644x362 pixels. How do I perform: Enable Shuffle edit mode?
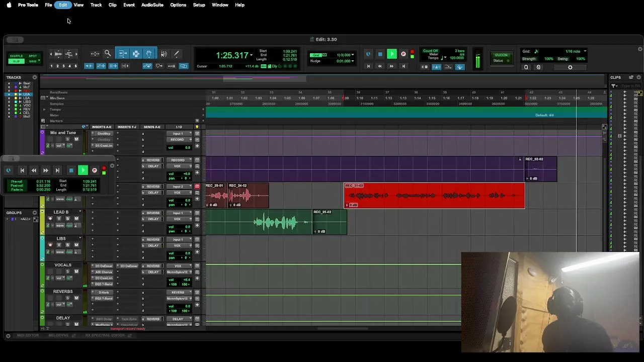coord(16,56)
